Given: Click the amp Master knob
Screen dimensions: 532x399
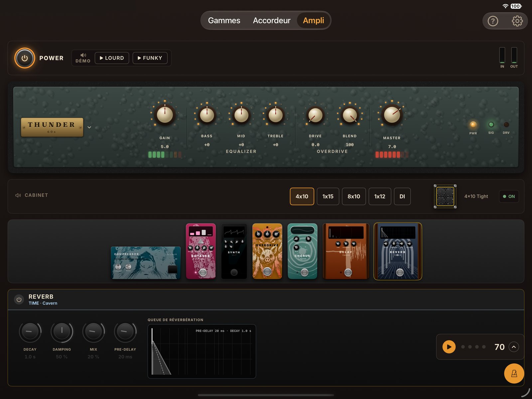Looking at the screenshot, I should 392,115.
